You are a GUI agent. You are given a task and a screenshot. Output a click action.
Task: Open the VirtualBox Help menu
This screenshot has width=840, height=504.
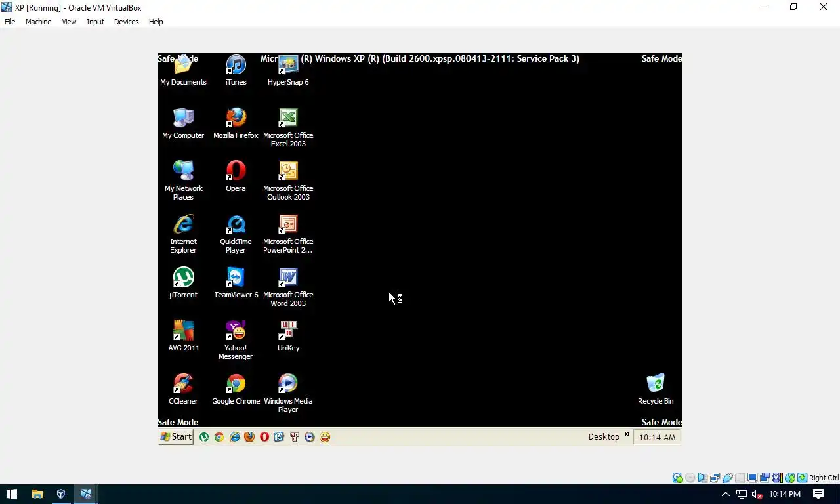[x=156, y=22]
